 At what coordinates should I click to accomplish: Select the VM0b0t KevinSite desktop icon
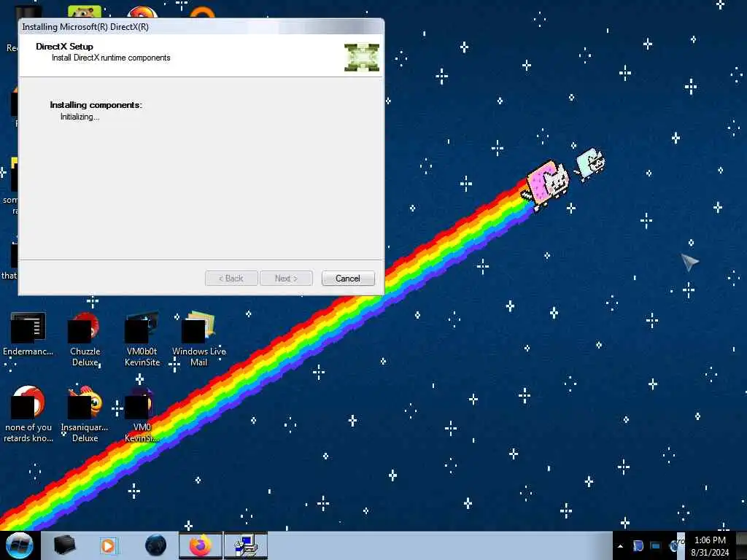tap(142, 339)
